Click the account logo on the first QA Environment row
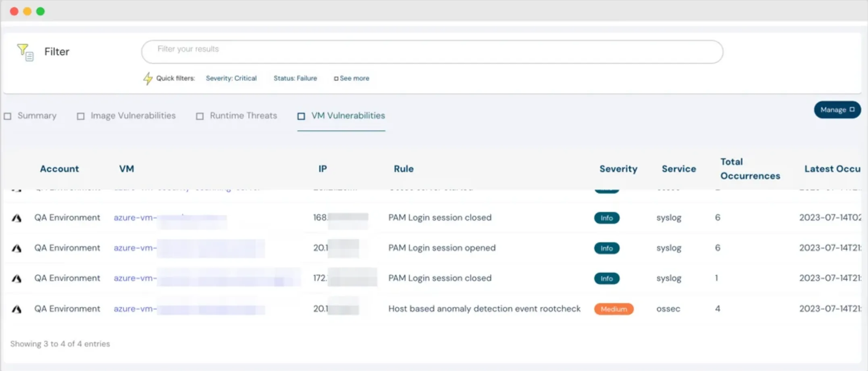Image resolution: width=868 pixels, height=371 pixels. tap(17, 218)
